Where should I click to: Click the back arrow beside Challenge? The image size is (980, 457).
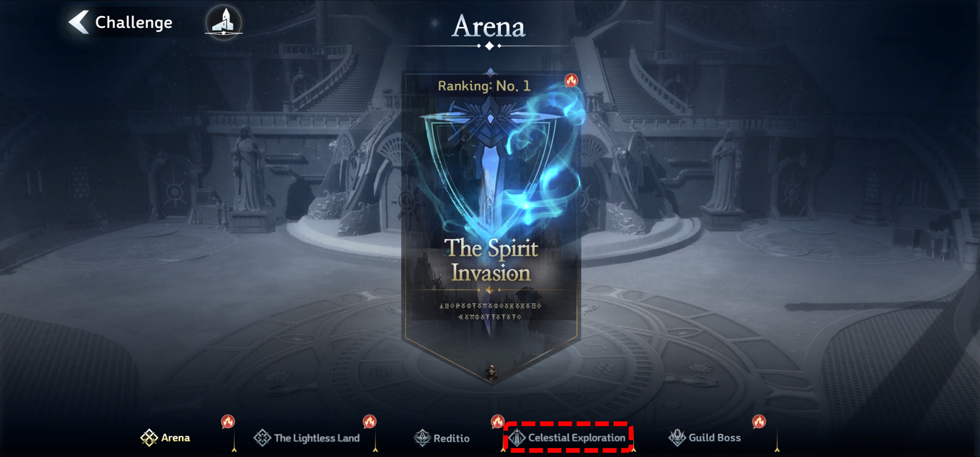click(x=79, y=22)
